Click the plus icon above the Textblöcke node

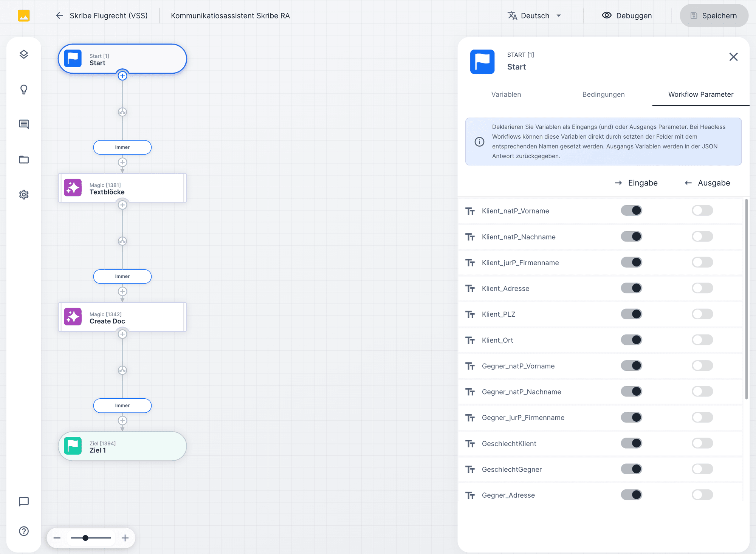tap(122, 162)
